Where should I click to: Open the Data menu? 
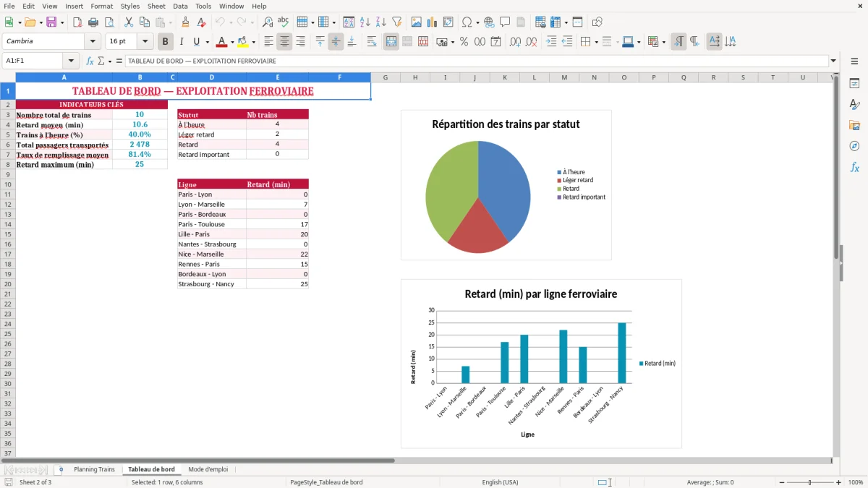180,6
